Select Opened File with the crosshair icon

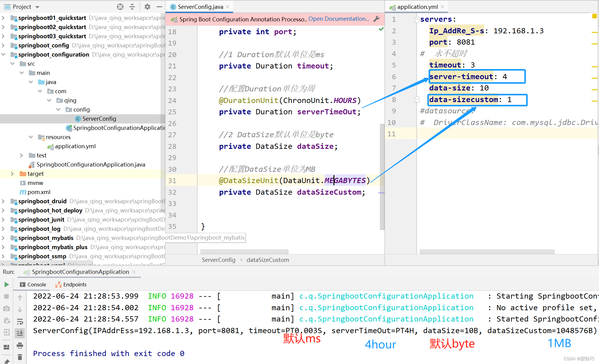[x=120, y=6]
